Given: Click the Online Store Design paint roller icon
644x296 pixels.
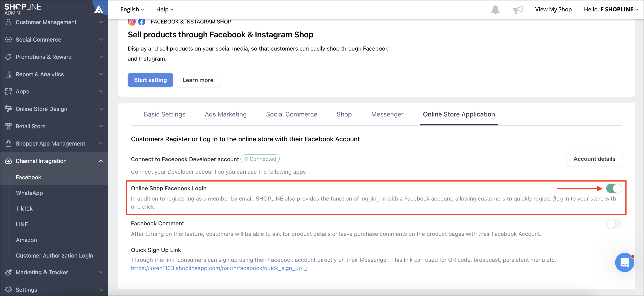Looking at the screenshot, I should tap(9, 109).
